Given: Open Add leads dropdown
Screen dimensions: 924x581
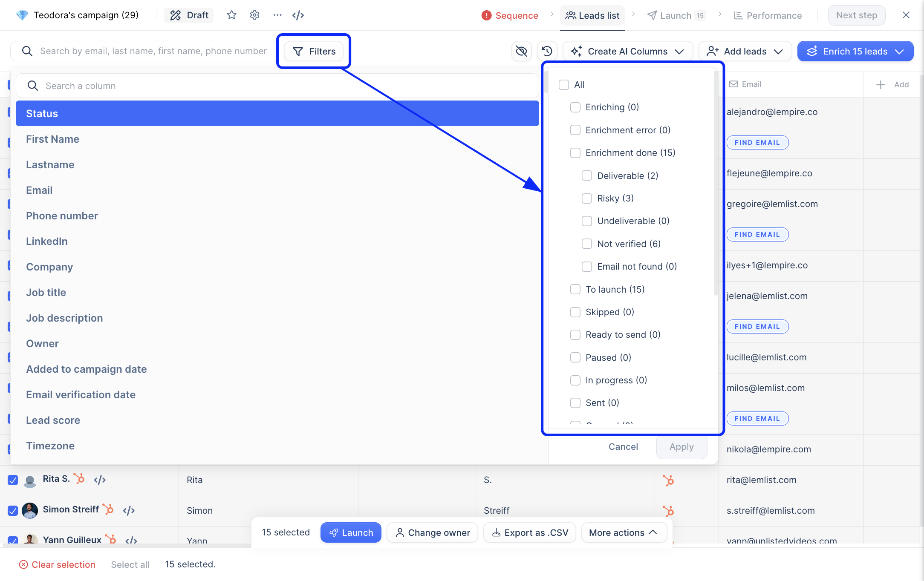Looking at the screenshot, I should [x=745, y=51].
